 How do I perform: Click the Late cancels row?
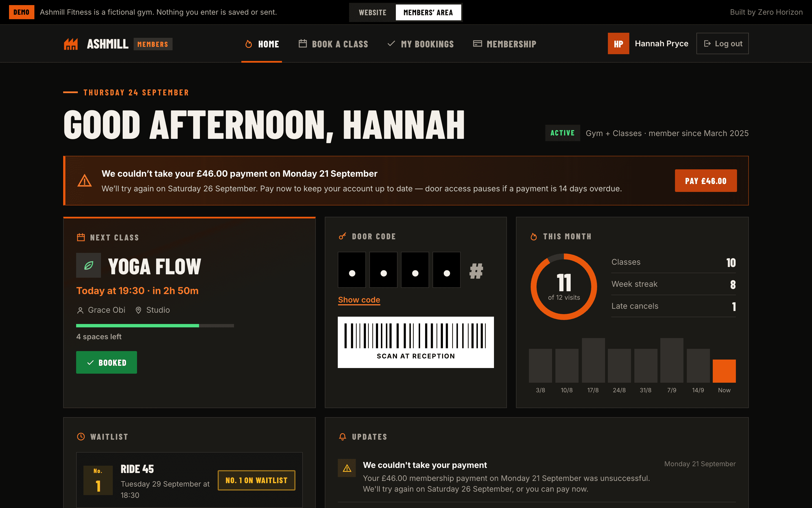click(673, 306)
